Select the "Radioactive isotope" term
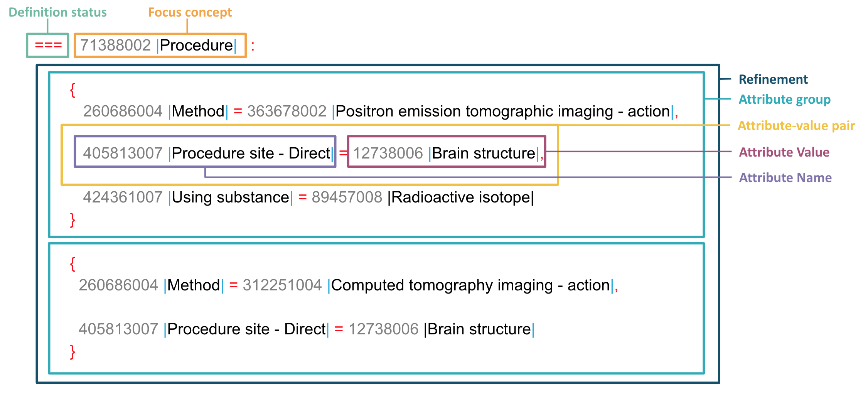This screenshot has height=398, width=868. tap(461, 197)
